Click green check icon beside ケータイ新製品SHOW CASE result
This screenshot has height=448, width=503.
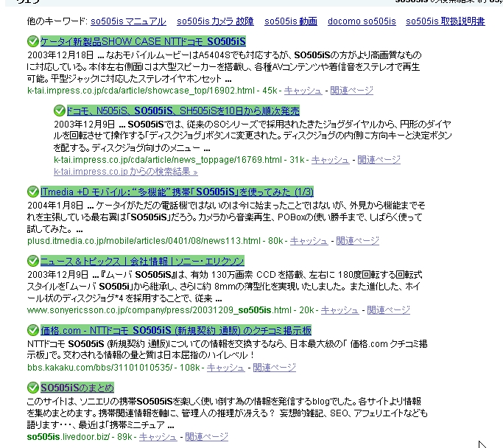pyautogui.click(x=32, y=41)
